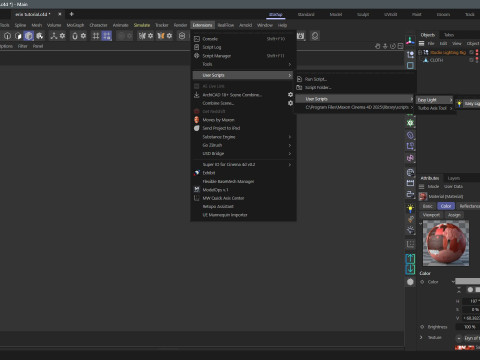Switch to the Sculpt layout tab
This screenshot has width=480, height=360.
click(363, 14)
